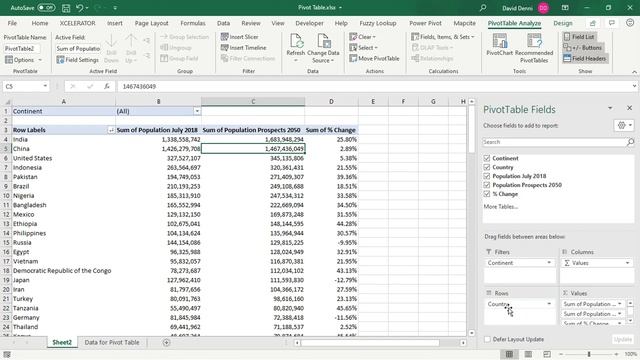Viewport: 640px width, 360px height.
Task: Open the Insert ribbon tab
Action: [x=115, y=23]
